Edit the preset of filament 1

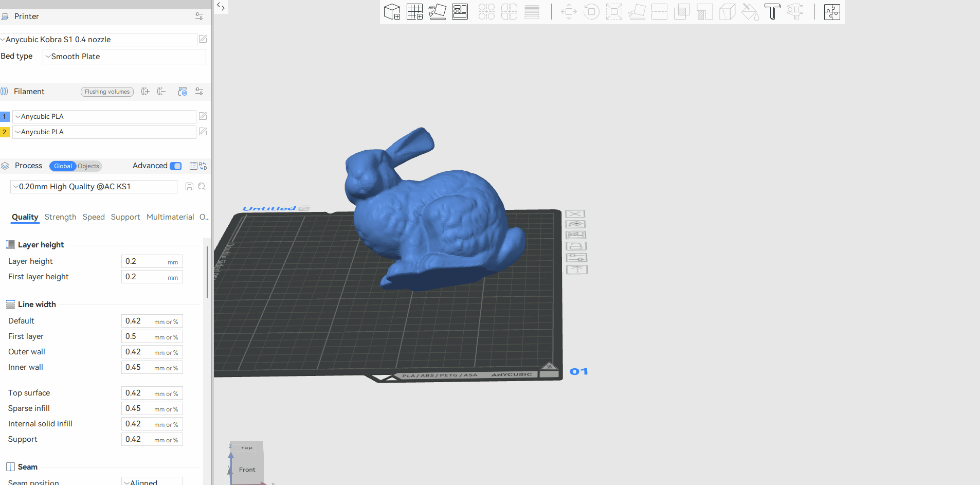coord(203,116)
